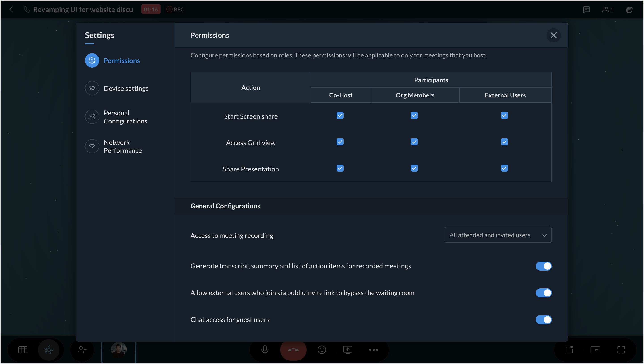Open the participants list icon
644x364 pixels.
pyautogui.click(x=608, y=9)
